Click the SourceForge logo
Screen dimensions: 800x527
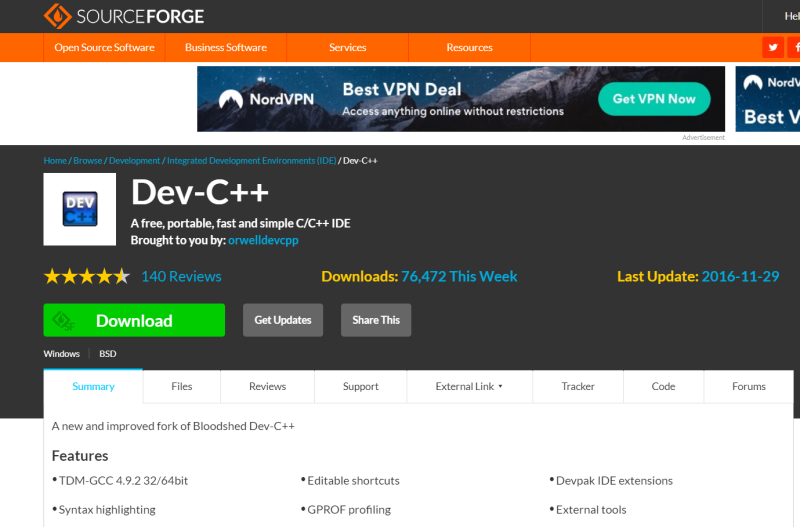click(124, 16)
